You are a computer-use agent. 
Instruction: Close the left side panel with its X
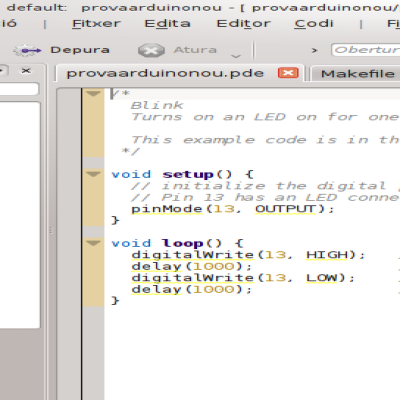coord(26,71)
